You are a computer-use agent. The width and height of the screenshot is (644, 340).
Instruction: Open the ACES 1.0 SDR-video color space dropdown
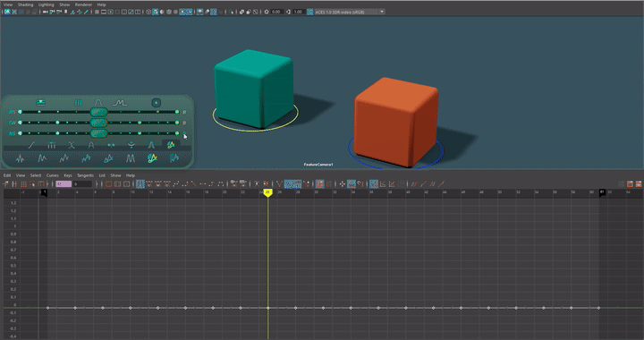pos(349,12)
